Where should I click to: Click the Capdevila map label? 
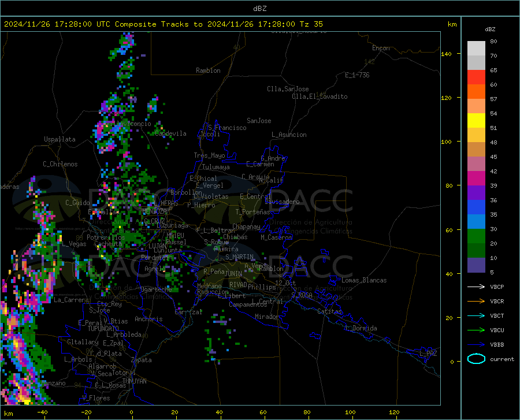[x=170, y=133]
